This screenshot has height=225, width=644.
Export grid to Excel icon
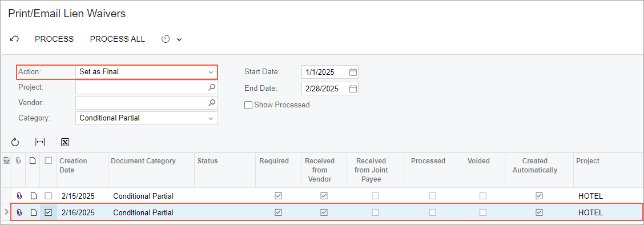pos(65,142)
